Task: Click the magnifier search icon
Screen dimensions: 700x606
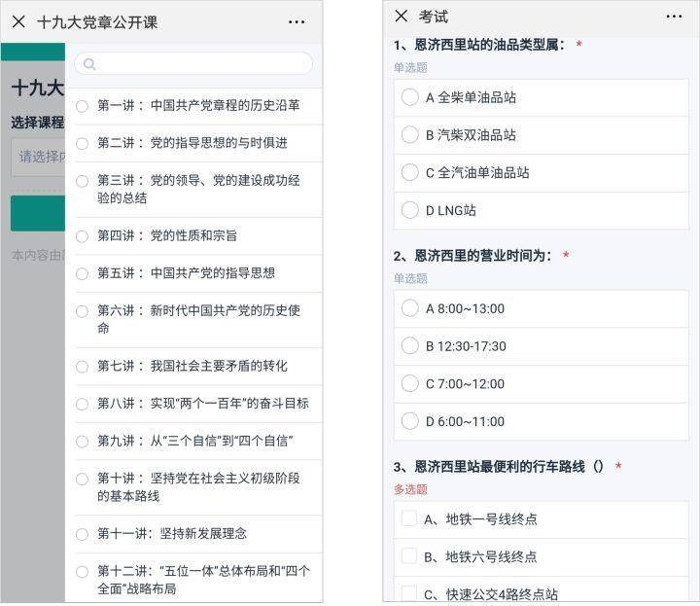Action: [89, 64]
